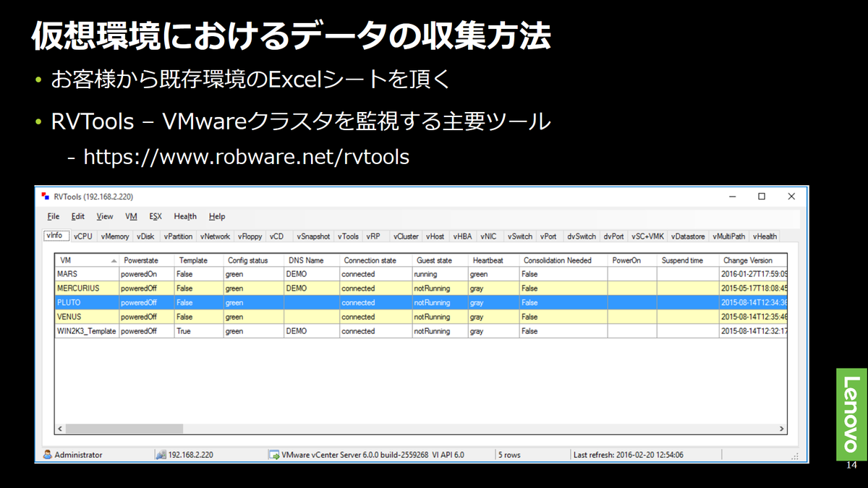
Task: Switch to the vRP tab
Action: tap(373, 236)
